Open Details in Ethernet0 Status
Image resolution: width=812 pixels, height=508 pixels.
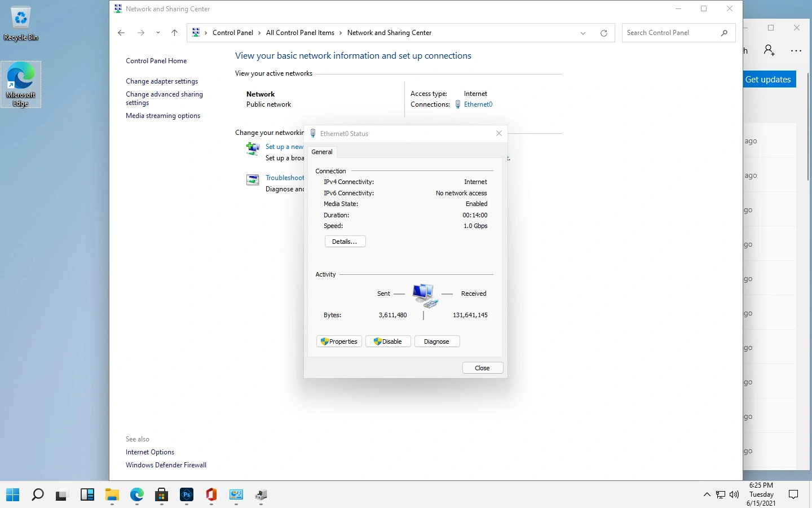[345, 242]
